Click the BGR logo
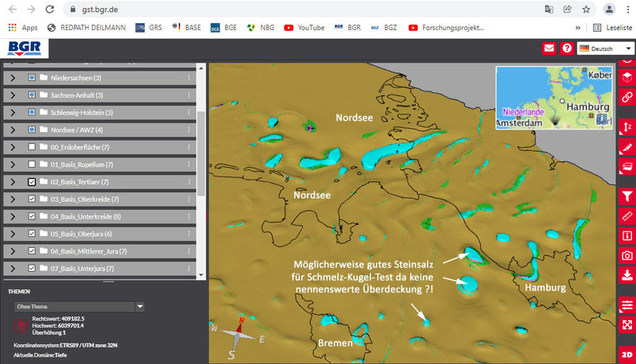Image resolution: width=636 pixels, height=364 pixels. pyautogui.click(x=23, y=49)
